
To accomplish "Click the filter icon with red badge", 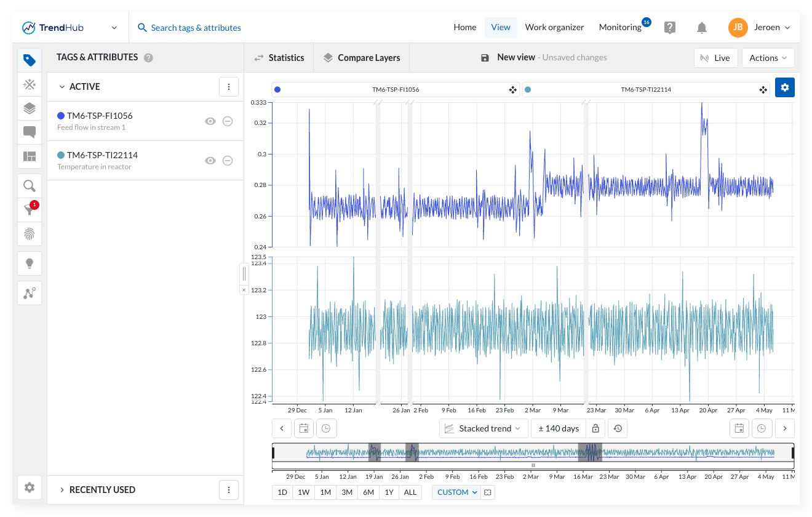I will 29,210.
